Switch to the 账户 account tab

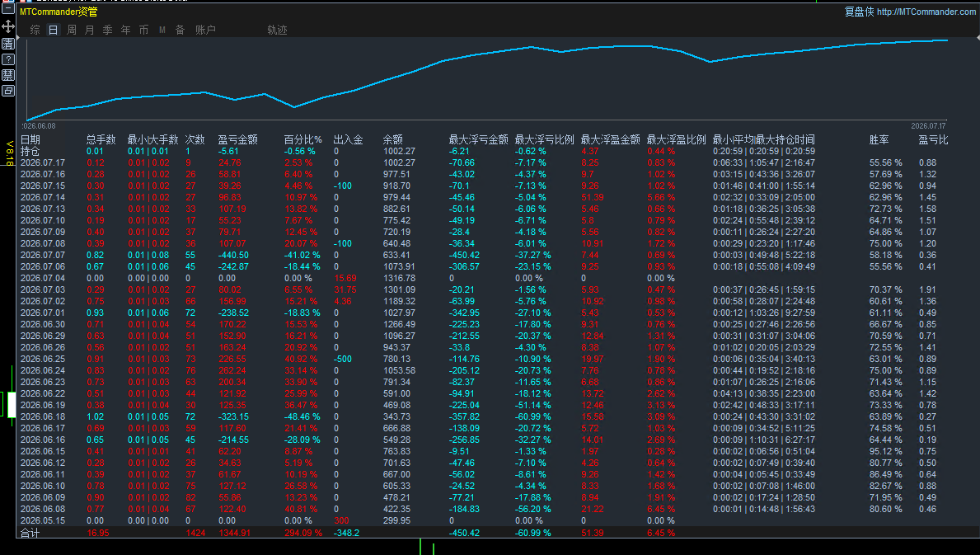pos(205,30)
